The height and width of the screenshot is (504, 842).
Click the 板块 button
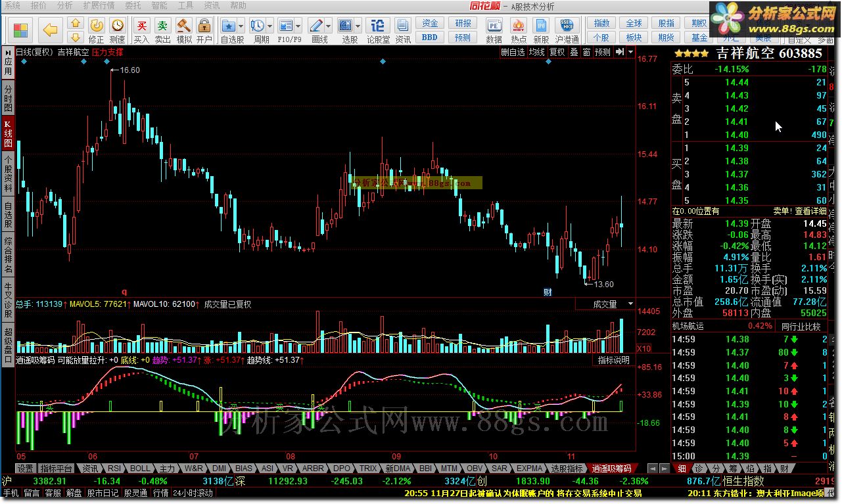[634, 37]
